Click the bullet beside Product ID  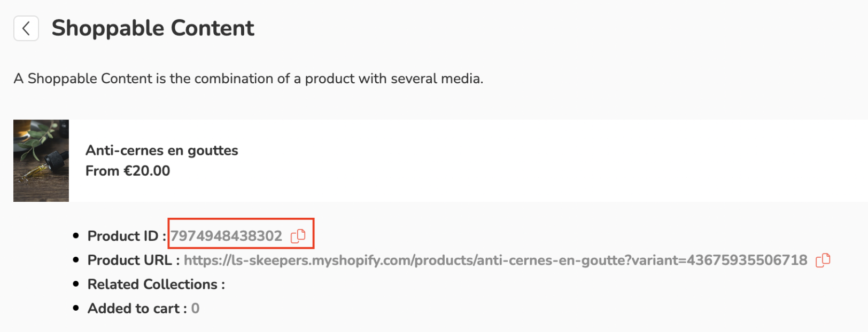pos(76,236)
